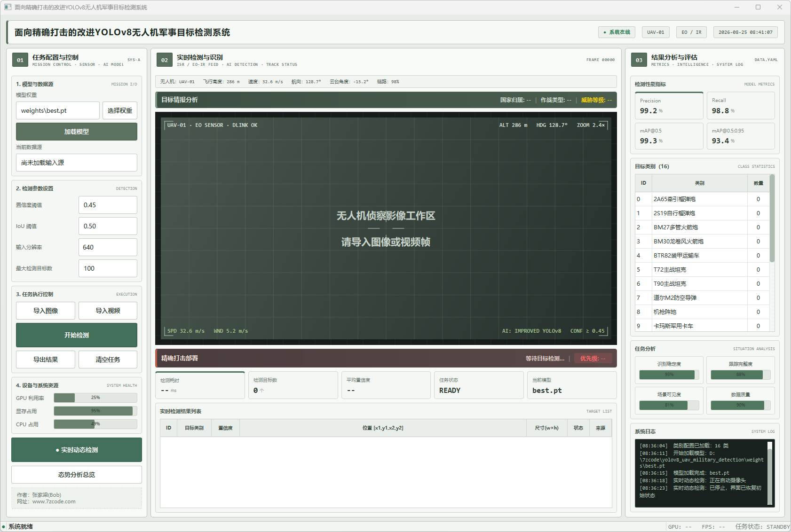Click the model weights path field
The image size is (791, 532).
pos(58,110)
